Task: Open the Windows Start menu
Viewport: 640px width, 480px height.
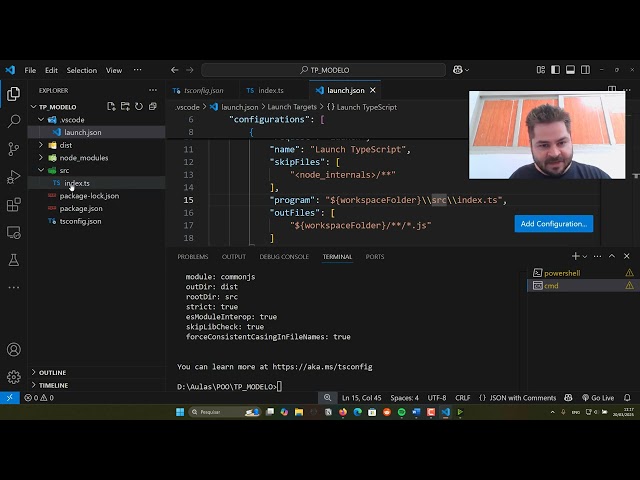Action: [180, 412]
